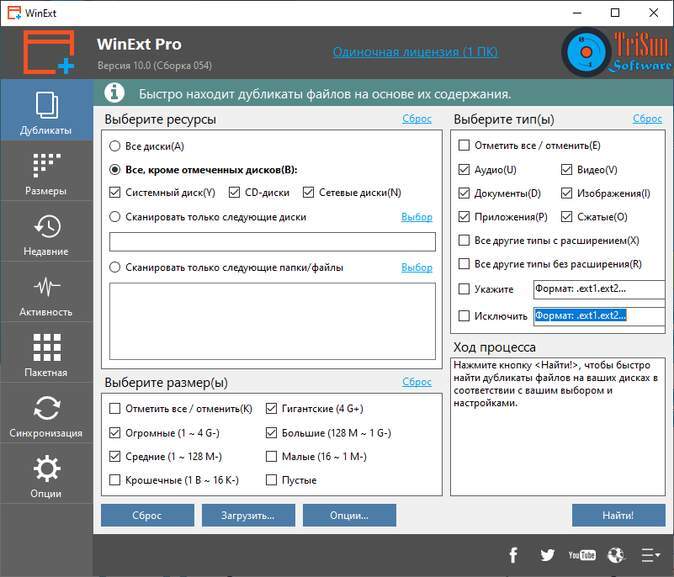Open the Дубликаты sidebar section

(x=46, y=112)
